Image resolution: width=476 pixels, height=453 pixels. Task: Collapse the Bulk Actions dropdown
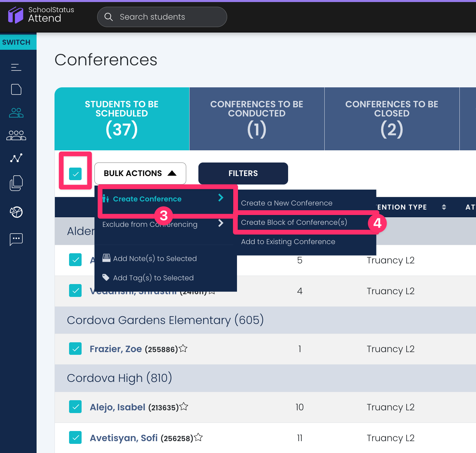coord(140,173)
